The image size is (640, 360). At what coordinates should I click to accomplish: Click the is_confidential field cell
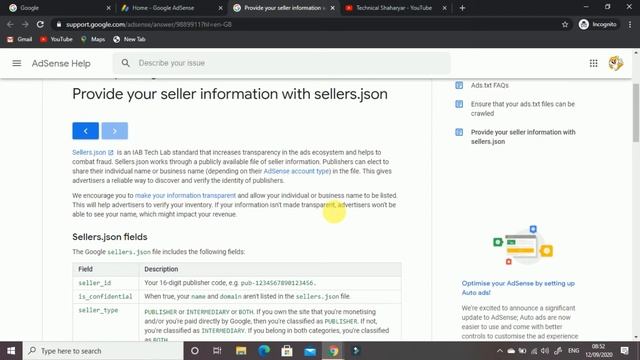(x=106, y=296)
